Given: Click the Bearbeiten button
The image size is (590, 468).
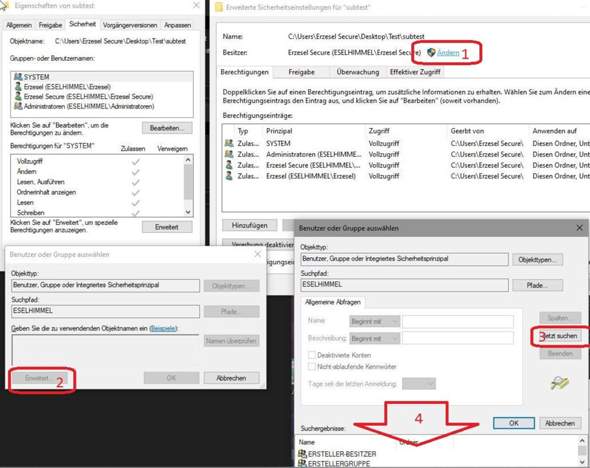Looking at the screenshot, I should point(167,128).
